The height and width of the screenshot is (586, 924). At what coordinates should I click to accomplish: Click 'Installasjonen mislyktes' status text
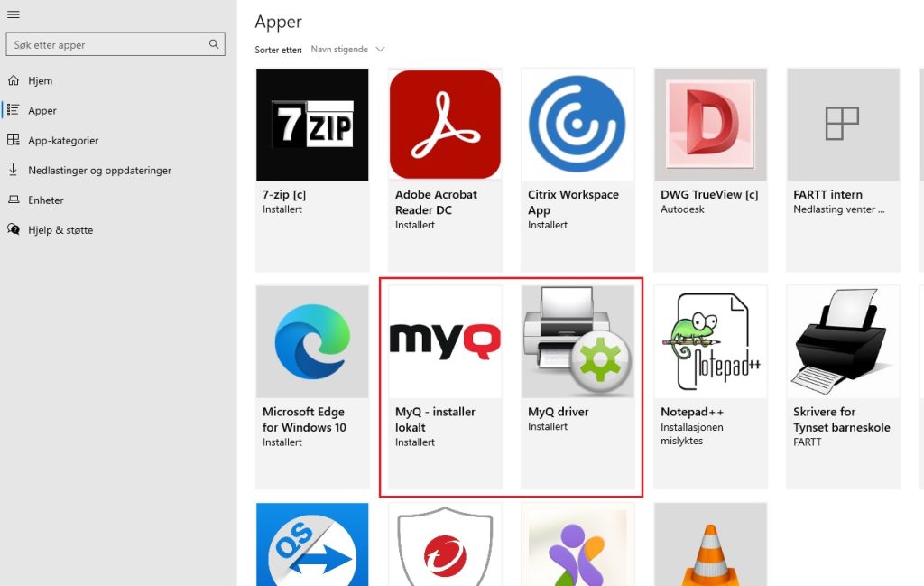coord(692,434)
